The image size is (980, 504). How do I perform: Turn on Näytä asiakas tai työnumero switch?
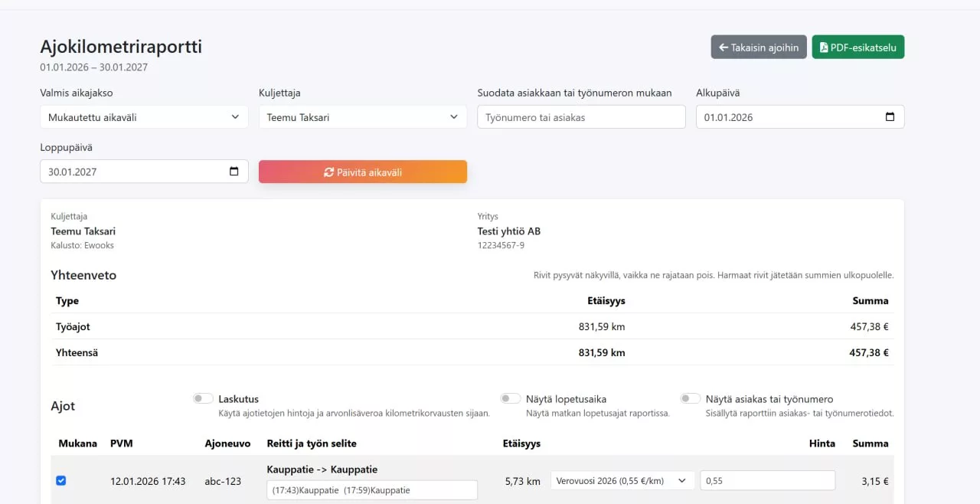(691, 398)
